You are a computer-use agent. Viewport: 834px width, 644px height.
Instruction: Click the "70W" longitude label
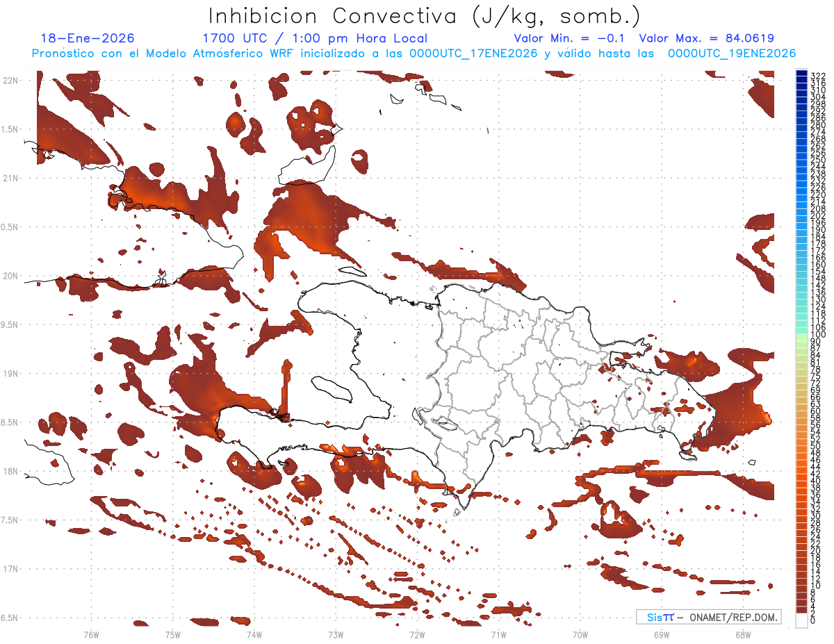(x=580, y=634)
